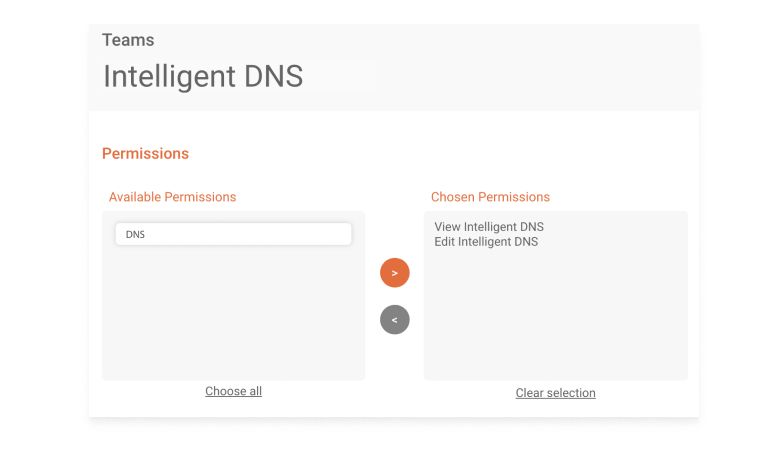Select Edit Intelligent DNS in chosen permissions
784x449 pixels.
click(486, 242)
